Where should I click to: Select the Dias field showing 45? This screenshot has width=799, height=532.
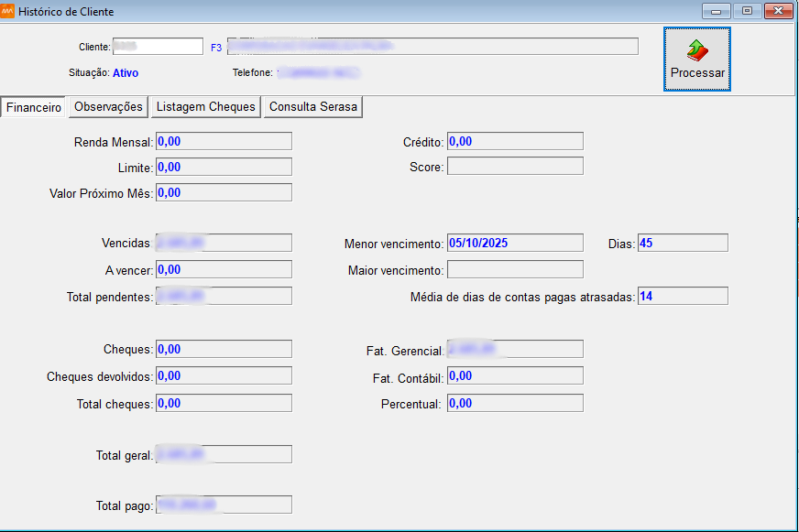click(683, 243)
